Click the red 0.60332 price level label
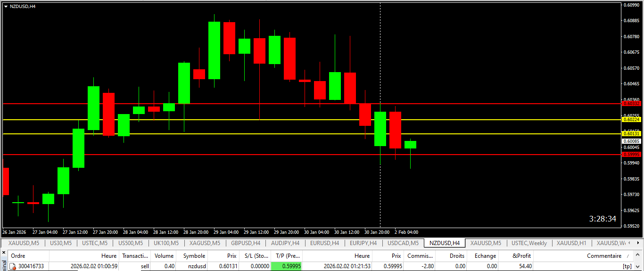The width and height of the screenshot is (644, 271). coord(631,103)
